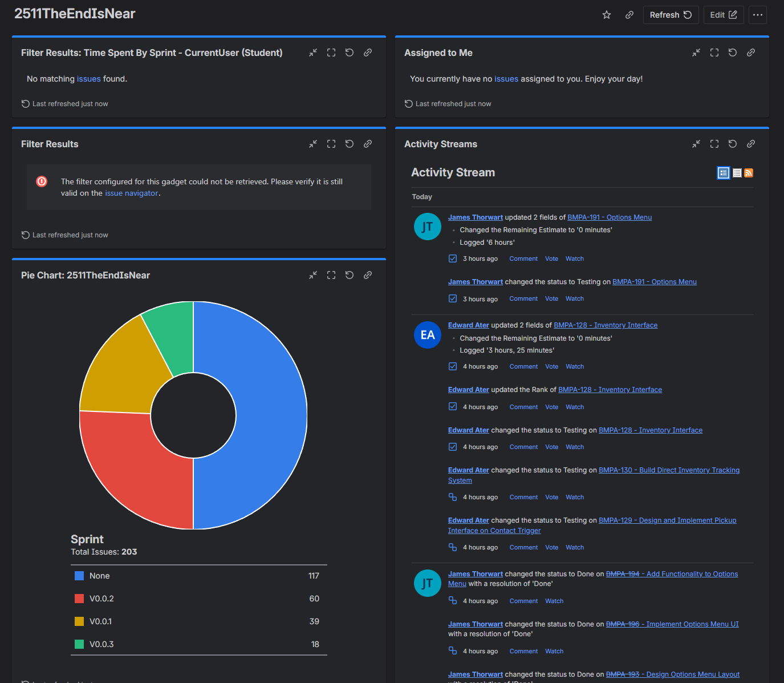This screenshot has height=683, width=784.
Task: Copy link of Filter Results gadget
Action: pos(368,144)
